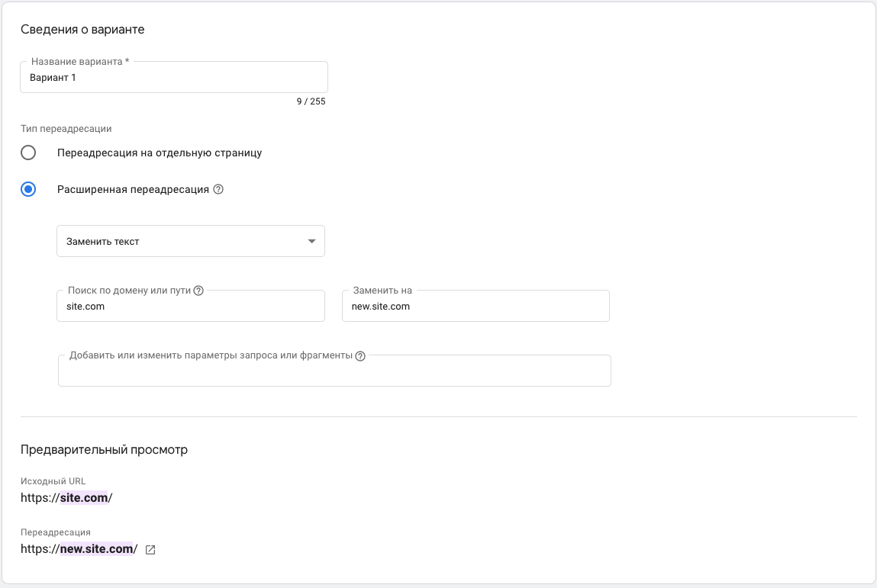
Task: Focus the Название варианта text field
Action: (x=174, y=78)
